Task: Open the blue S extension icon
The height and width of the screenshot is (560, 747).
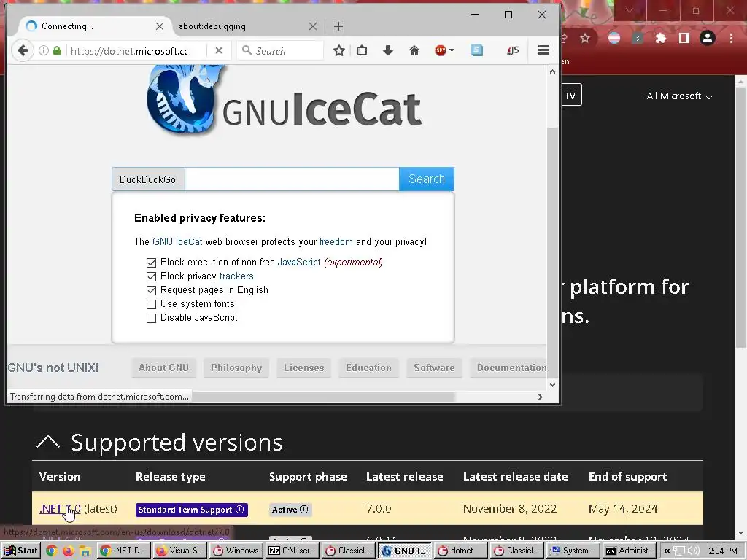Action: point(477,50)
